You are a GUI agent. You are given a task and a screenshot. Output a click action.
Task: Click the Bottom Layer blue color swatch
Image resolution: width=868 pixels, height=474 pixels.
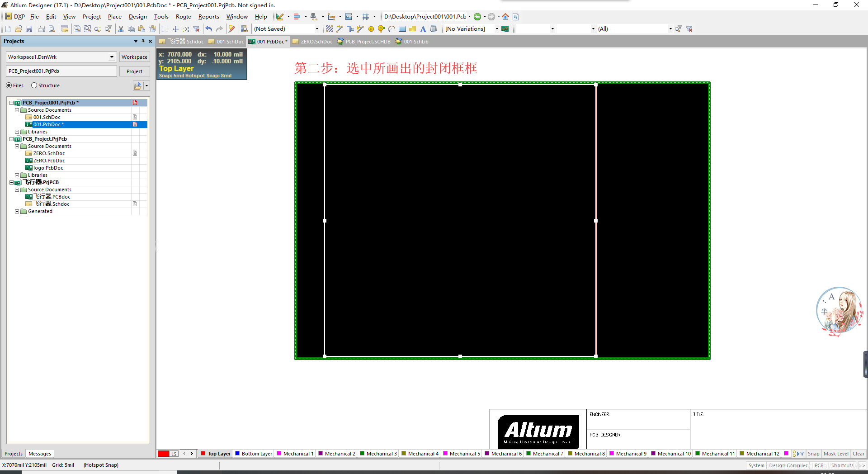coord(237,453)
